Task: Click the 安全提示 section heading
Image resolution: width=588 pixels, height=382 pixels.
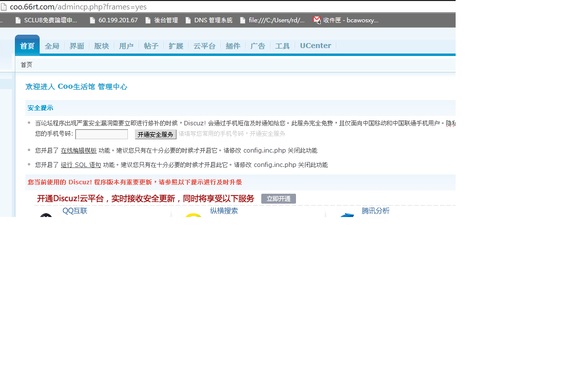Action: pos(40,108)
